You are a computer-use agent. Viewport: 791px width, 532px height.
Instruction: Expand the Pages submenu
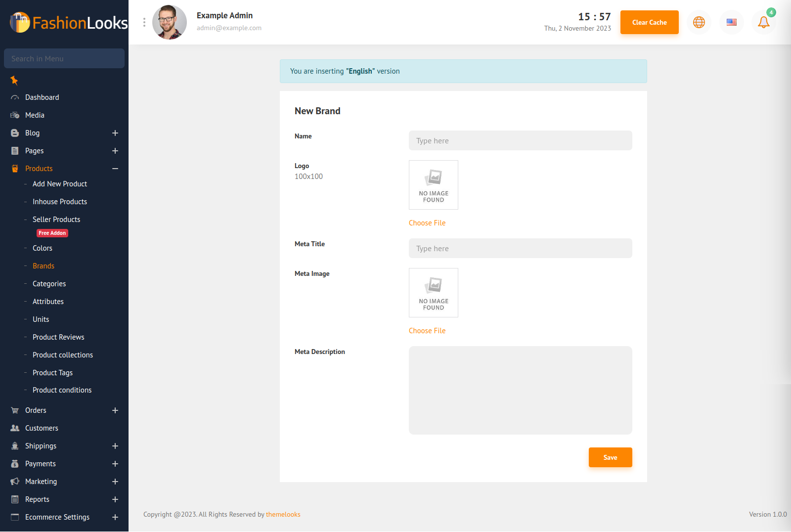click(115, 151)
